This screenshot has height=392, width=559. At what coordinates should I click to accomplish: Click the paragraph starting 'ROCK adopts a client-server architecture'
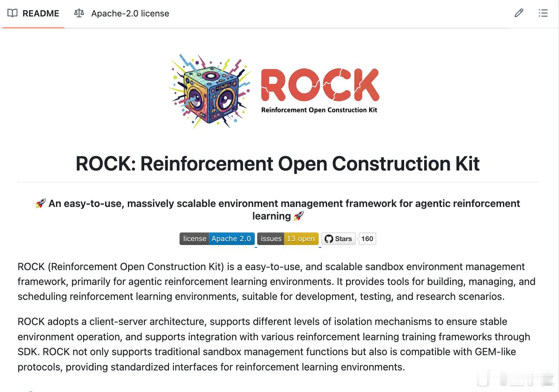[274, 344]
